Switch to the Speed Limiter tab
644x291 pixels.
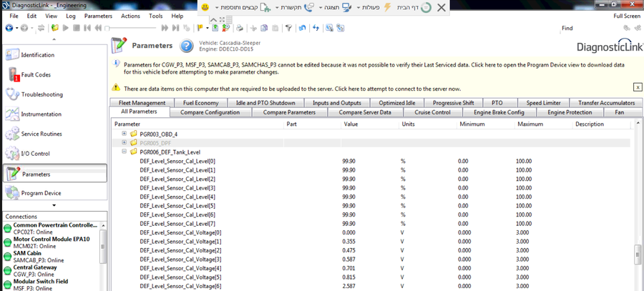(543, 103)
